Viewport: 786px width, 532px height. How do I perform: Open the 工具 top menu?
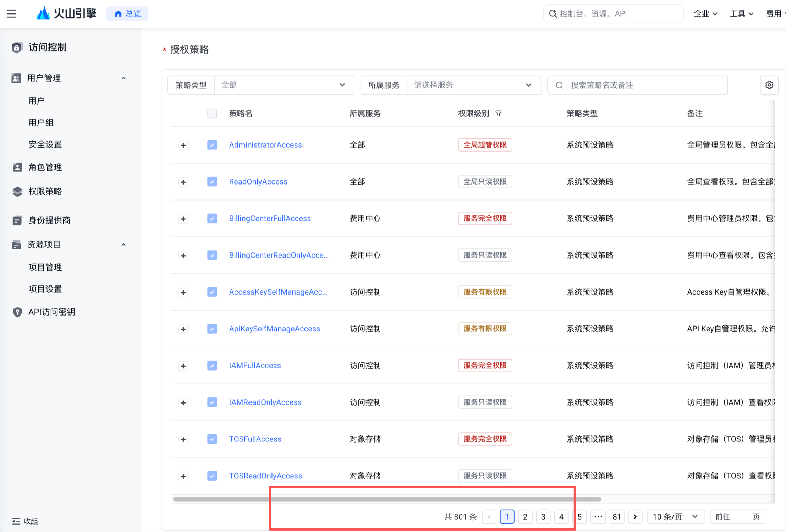coord(742,14)
